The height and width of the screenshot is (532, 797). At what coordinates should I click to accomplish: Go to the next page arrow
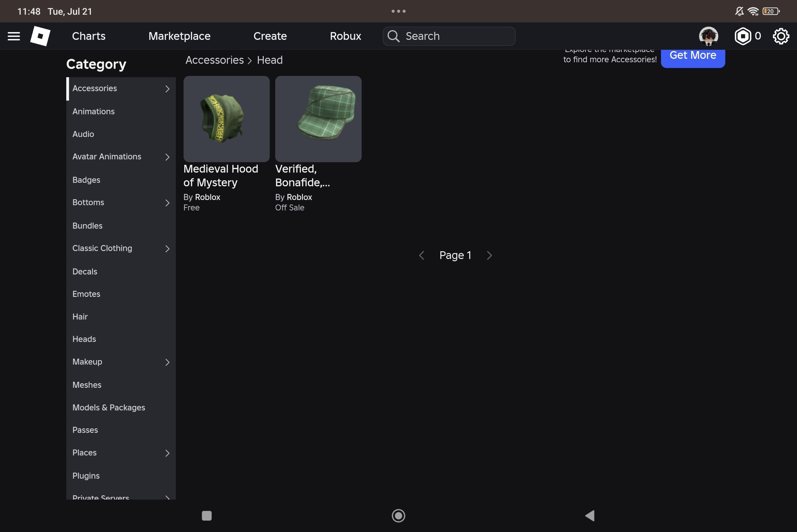click(x=489, y=256)
